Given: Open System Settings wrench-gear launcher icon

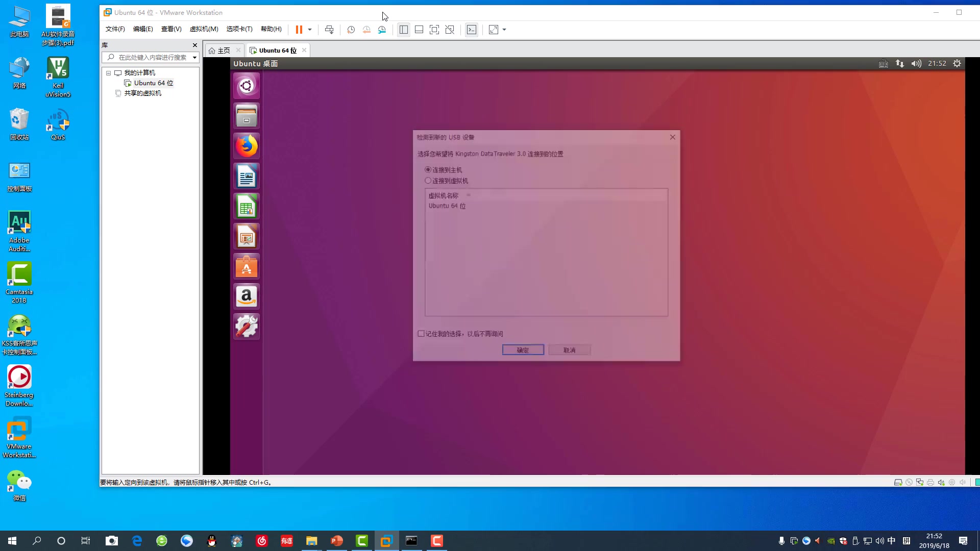Looking at the screenshot, I should 247,327.
